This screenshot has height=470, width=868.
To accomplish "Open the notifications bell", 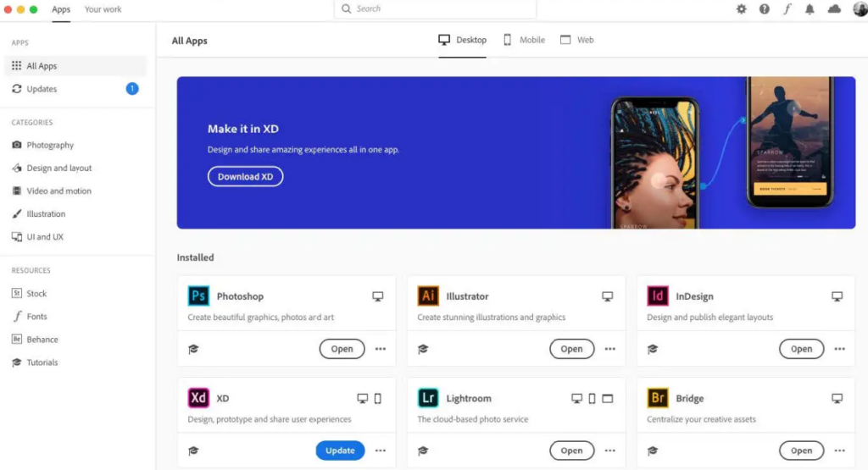I will (x=810, y=8).
